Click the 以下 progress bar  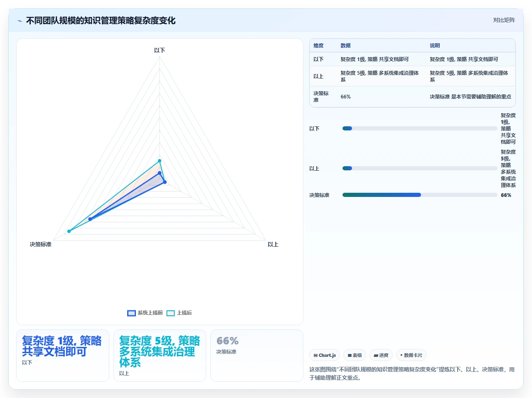tap(420, 128)
